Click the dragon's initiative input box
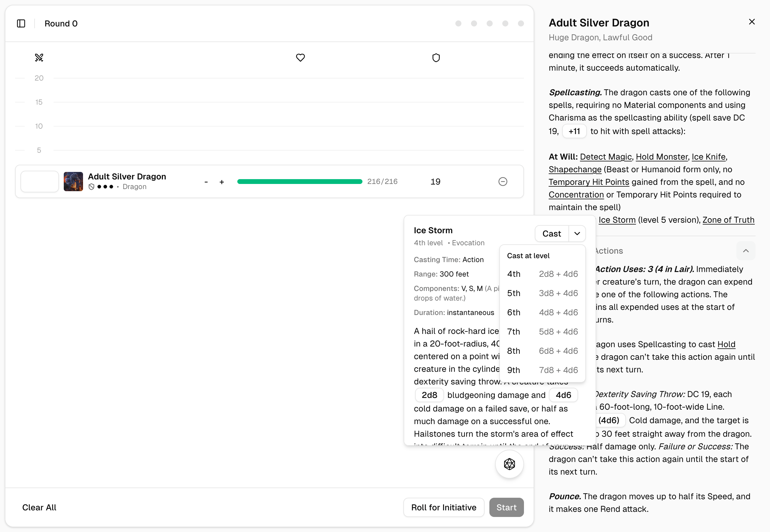The image size is (770, 532). (x=40, y=181)
